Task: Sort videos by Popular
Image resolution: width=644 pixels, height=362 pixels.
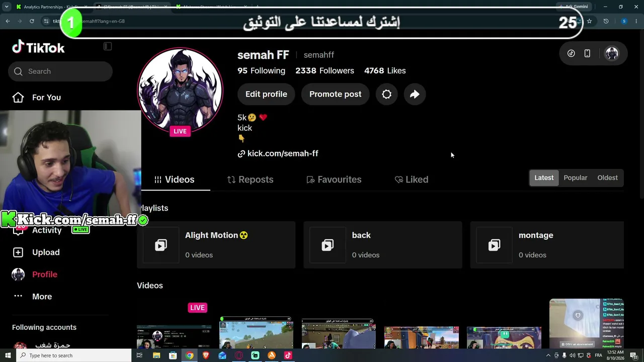Action: (x=576, y=177)
